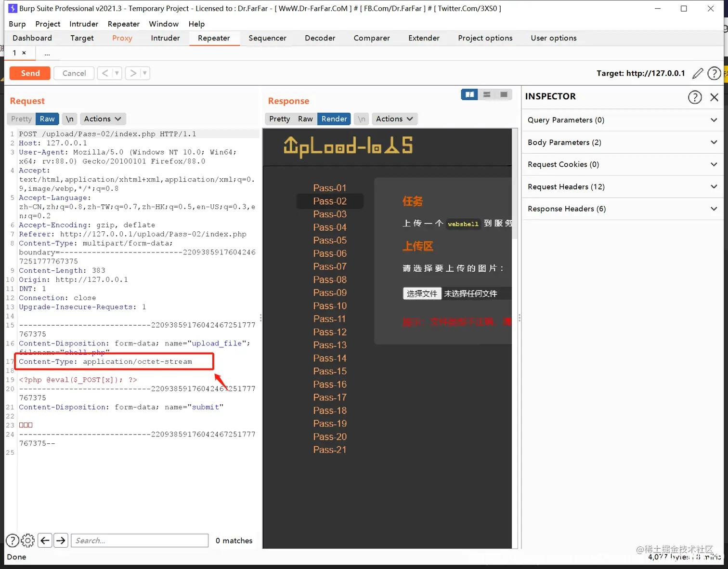This screenshot has height=569, width=728.
Task: Open the Project menu
Action: tap(48, 24)
